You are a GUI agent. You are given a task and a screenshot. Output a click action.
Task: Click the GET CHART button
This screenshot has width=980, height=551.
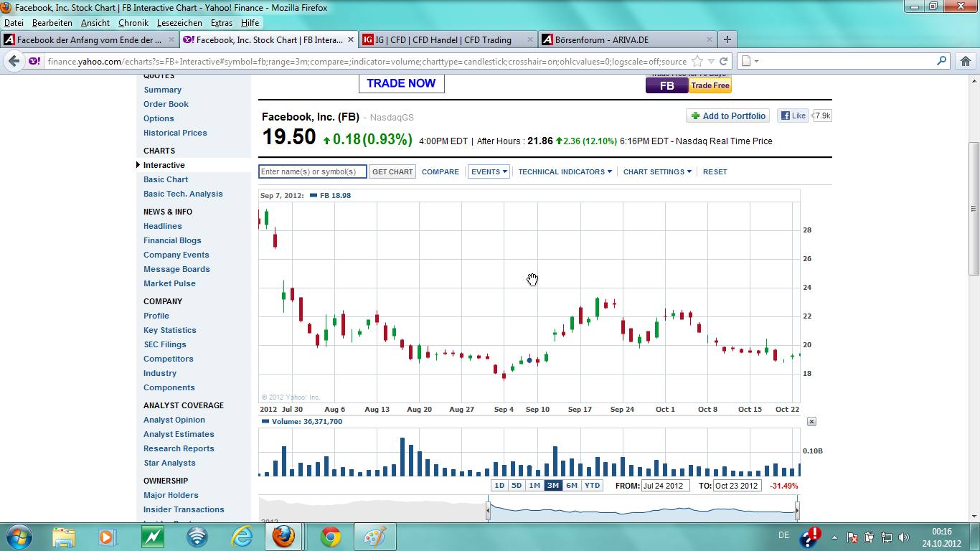tap(392, 172)
